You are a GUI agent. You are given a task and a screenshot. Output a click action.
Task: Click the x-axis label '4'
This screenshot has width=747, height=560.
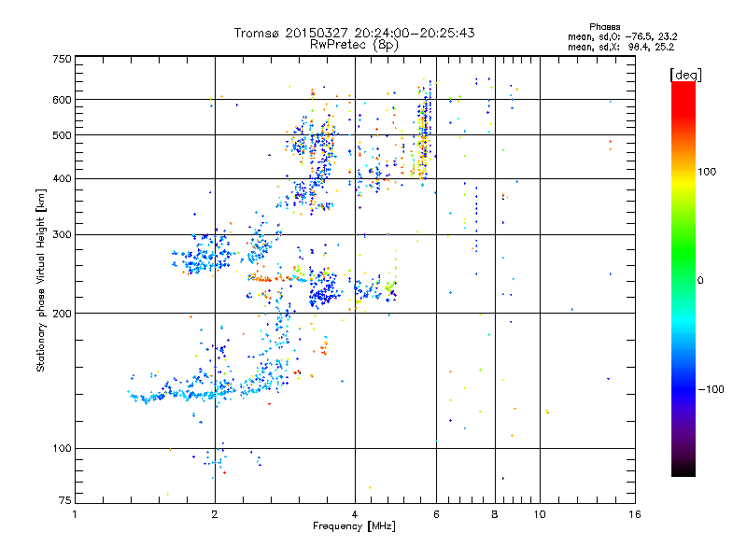tap(355, 514)
